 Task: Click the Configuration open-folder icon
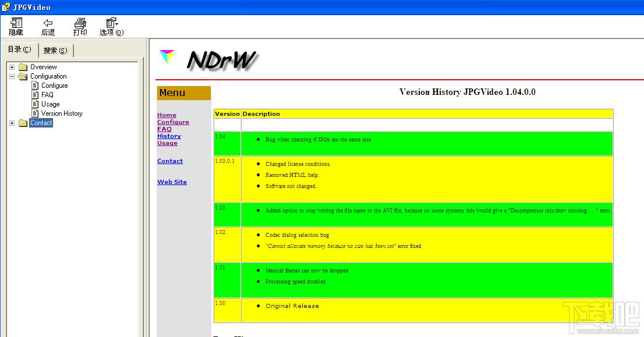[x=23, y=76]
